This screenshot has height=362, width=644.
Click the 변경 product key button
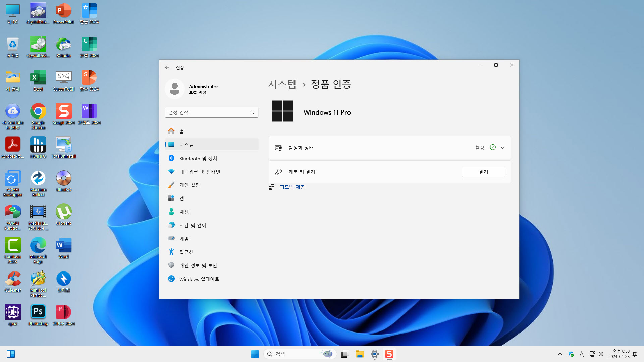coord(483,172)
